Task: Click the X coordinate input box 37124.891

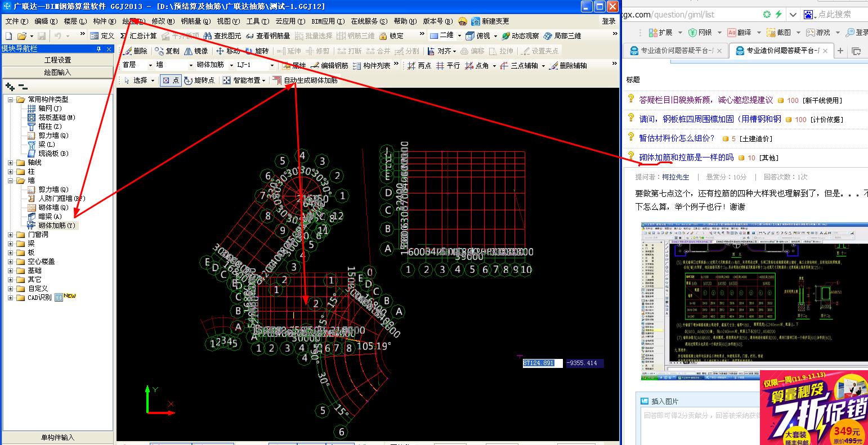Action: 543,363
